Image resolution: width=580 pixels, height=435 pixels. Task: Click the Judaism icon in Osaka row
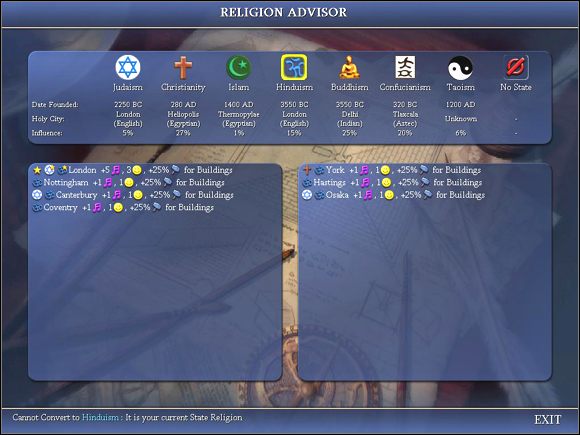coord(307,195)
